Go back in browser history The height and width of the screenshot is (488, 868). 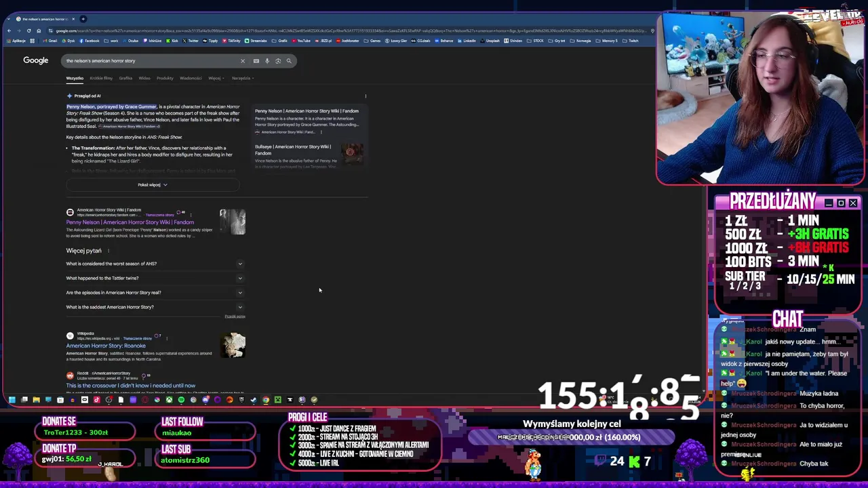(x=9, y=30)
